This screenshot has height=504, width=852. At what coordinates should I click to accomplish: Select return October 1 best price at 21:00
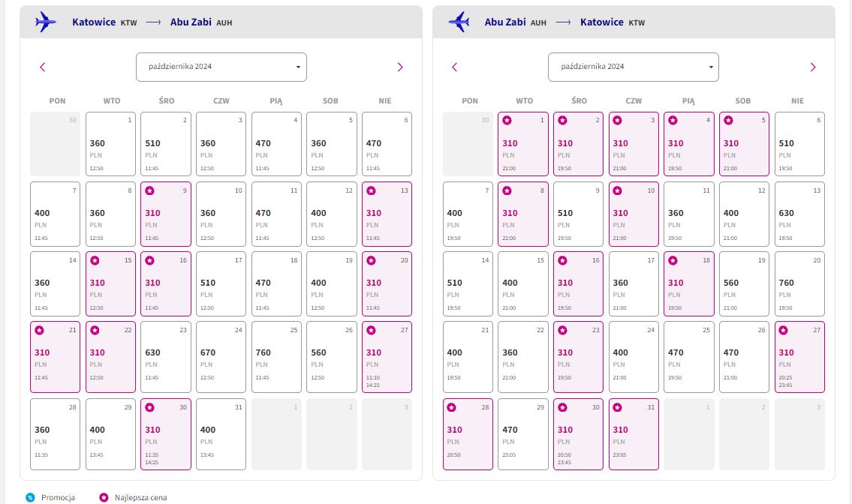tap(523, 144)
